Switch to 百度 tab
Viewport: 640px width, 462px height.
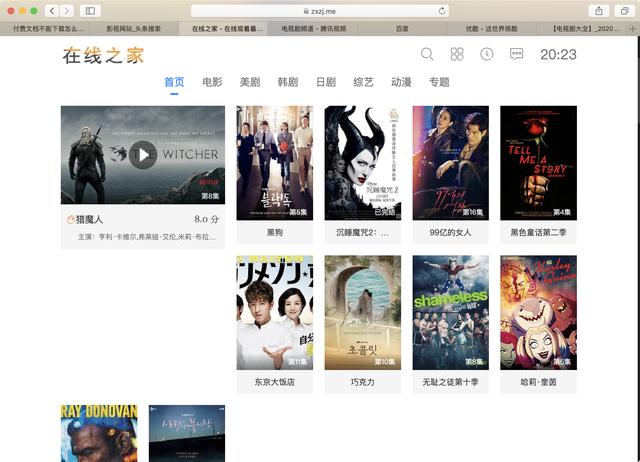tap(402, 29)
